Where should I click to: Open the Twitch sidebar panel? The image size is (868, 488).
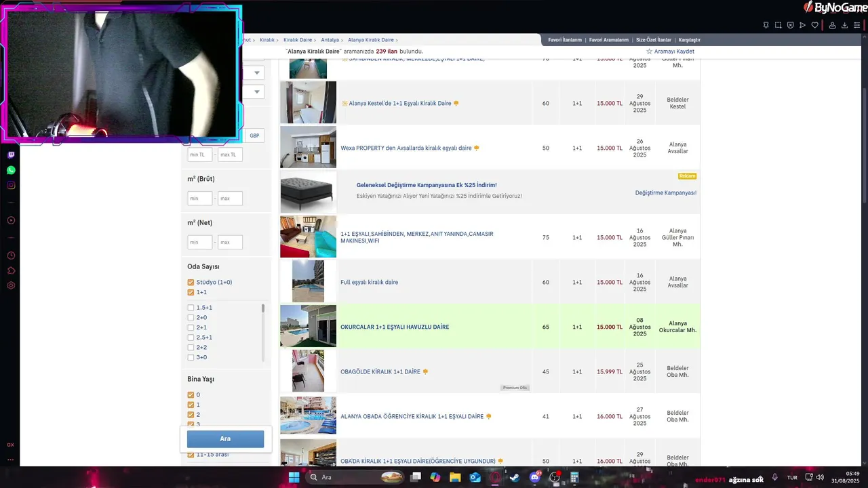pos(11,155)
